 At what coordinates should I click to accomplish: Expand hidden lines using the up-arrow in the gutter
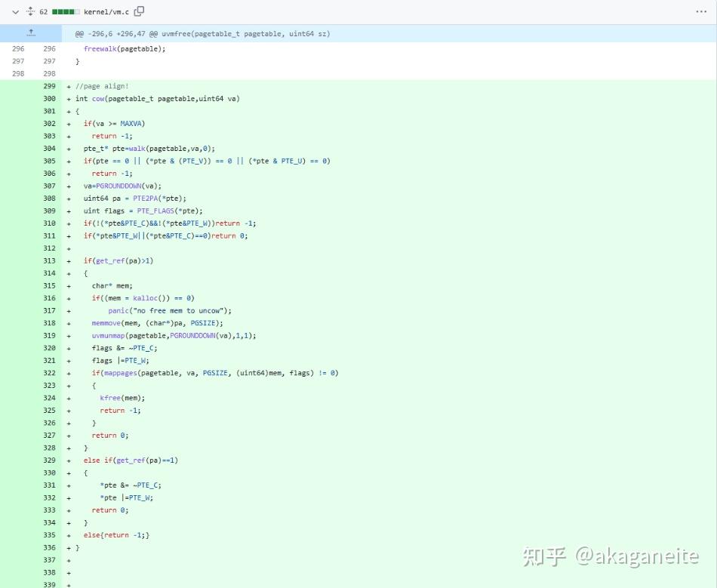coord(31,32)
